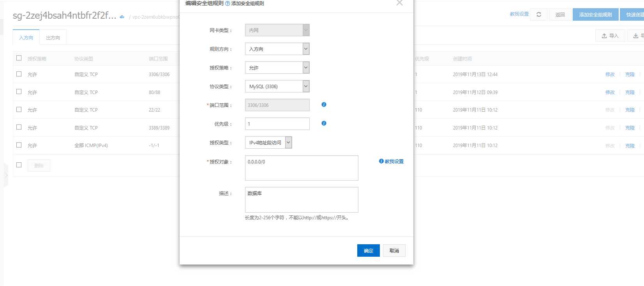Click 克隆 link for port 3389/3389 row
The height and width of the screenshot is (286, 644).
pos(630,128)
